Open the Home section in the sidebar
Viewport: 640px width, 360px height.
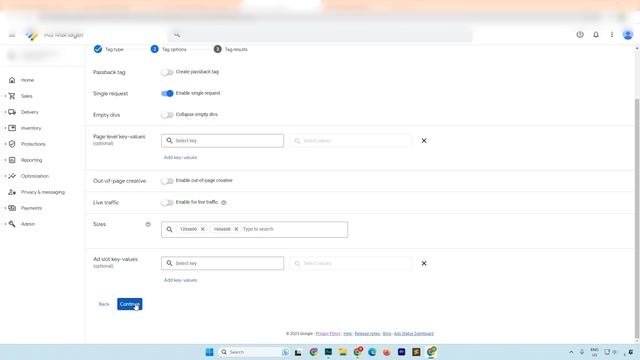coord(27,80)
